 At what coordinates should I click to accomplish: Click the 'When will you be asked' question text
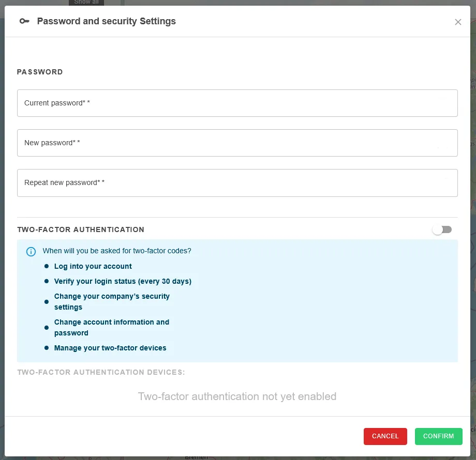(x=117, y=251)
